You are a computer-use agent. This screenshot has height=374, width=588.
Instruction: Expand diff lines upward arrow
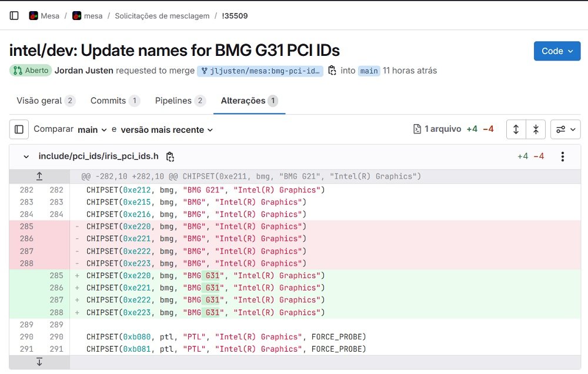(x=39, y=176)
